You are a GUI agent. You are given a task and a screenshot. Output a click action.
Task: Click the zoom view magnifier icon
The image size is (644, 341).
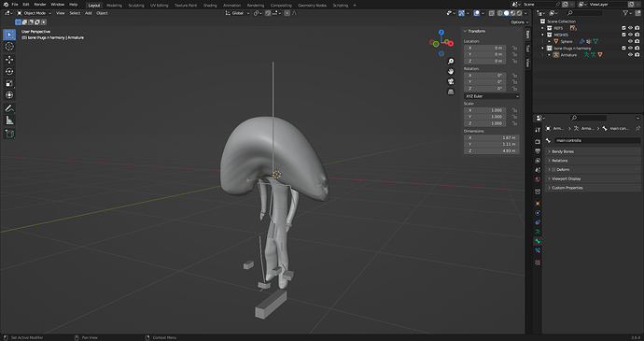[451, 62]
